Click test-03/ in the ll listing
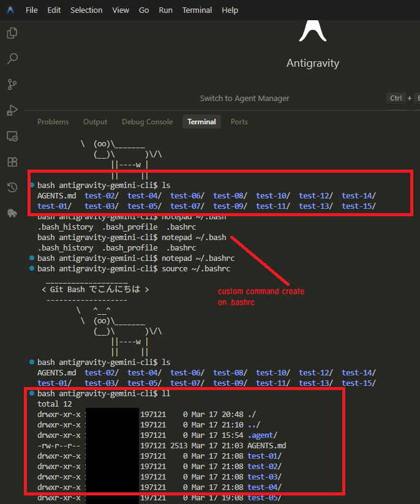420x504 pixels. point(264,476)
